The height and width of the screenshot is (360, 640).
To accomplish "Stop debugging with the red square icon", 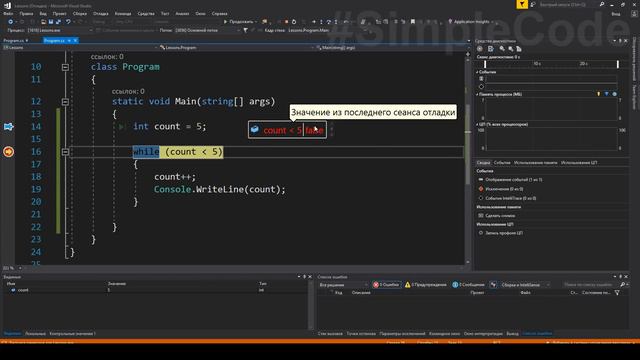I will [x=286, y=22].
